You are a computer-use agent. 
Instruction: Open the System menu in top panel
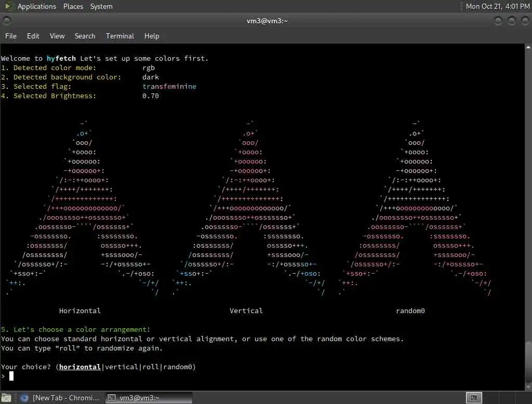(x=101, y=6)
